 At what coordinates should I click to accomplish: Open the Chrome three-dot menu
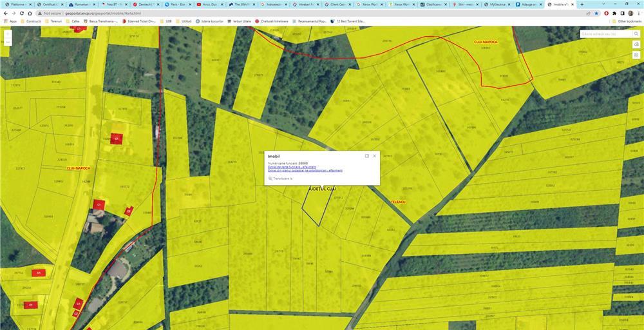pos(638,13)
